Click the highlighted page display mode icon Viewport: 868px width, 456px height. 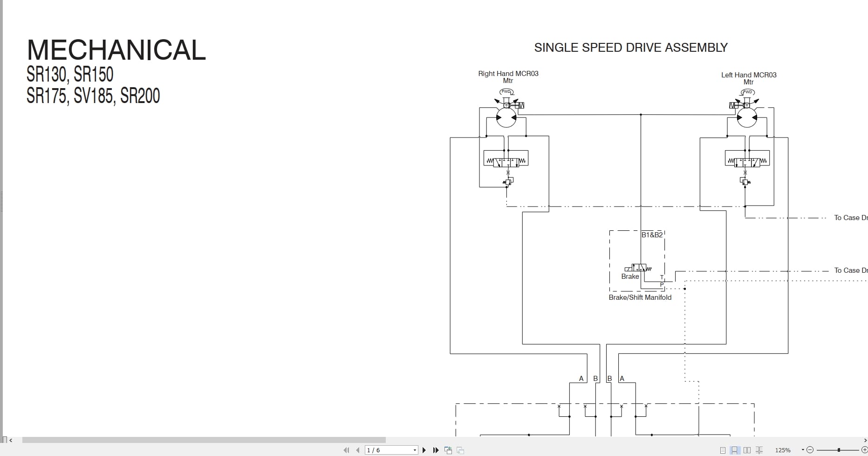tap(734, 450)
